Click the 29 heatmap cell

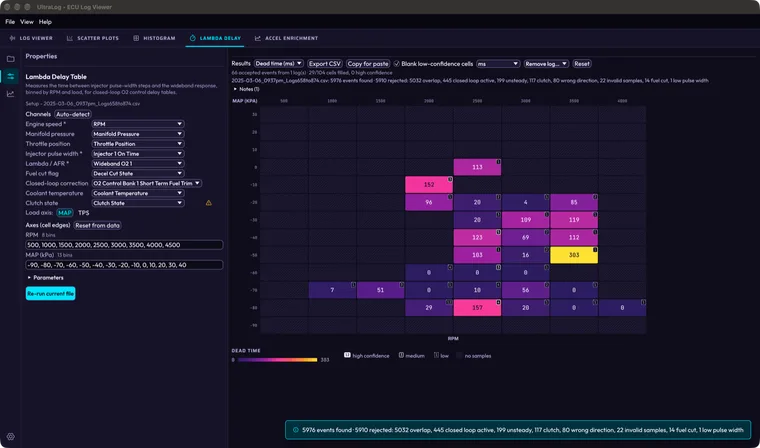coord(429,307)
